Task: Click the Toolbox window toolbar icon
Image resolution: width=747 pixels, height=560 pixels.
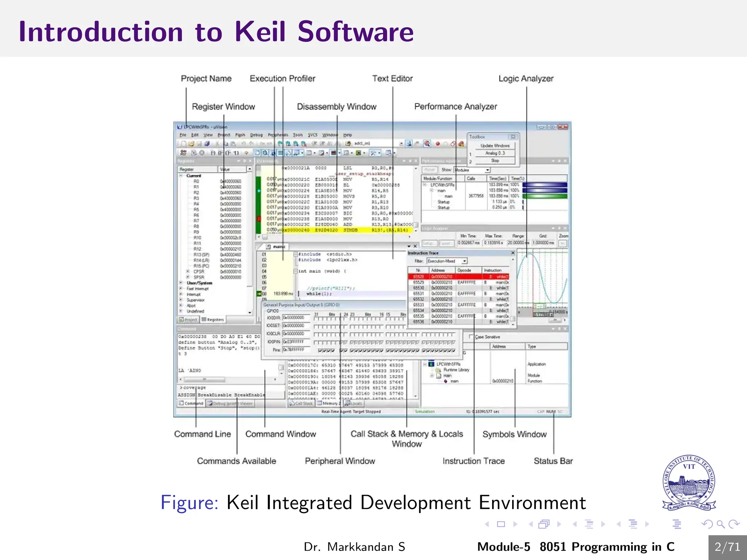Action: [x=373, y=153]
